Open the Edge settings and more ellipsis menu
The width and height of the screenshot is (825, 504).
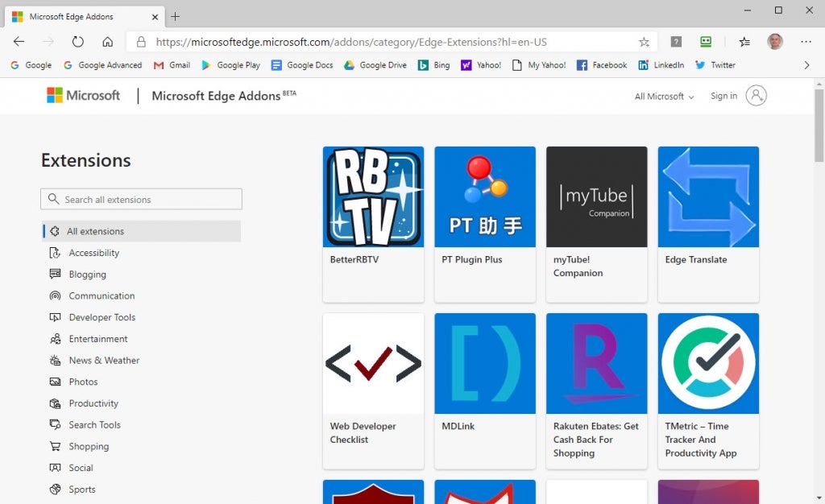click(x=806, y=42)
